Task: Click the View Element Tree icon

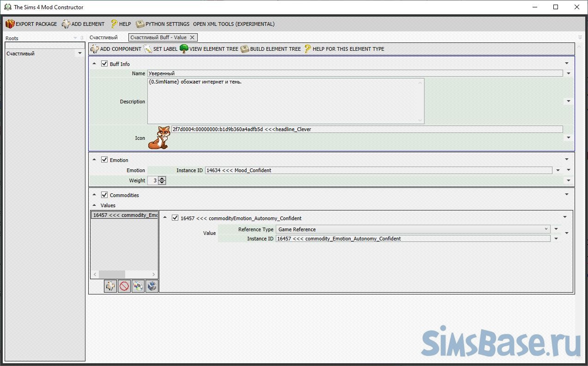Action: point(184,49)
